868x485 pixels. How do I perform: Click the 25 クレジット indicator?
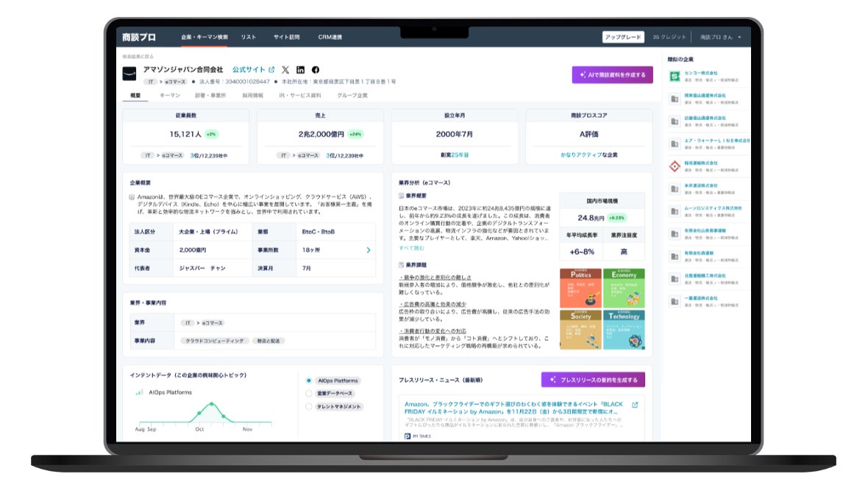pyautogui.click(x=669, y=37)
